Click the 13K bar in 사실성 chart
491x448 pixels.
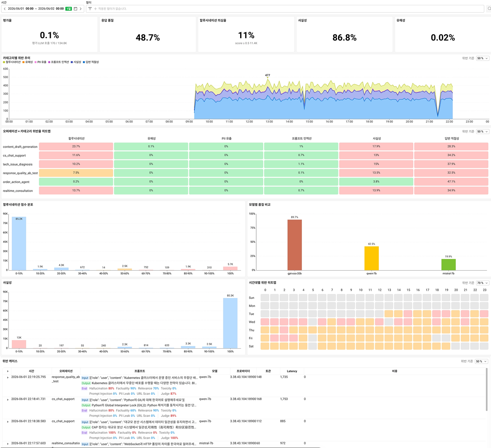[x=19, y=344]
